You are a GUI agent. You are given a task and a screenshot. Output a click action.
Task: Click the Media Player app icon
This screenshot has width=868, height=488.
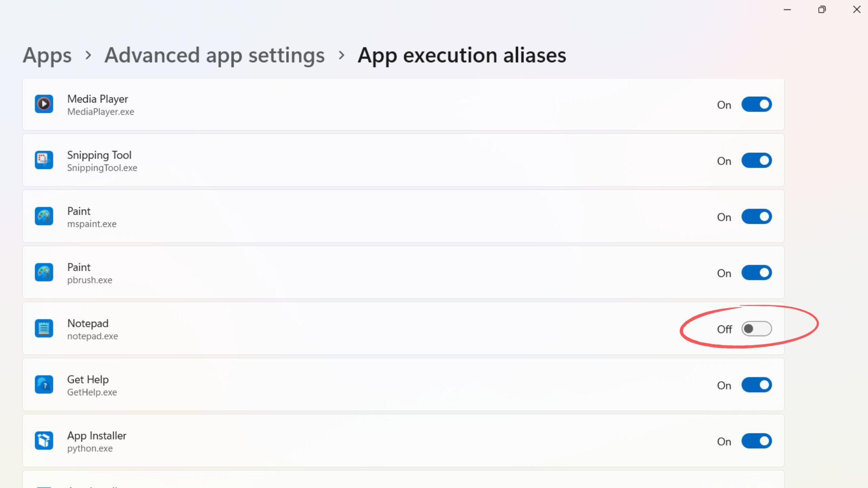(44, 104)
